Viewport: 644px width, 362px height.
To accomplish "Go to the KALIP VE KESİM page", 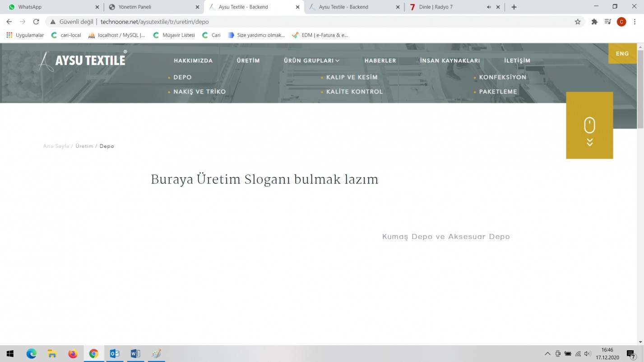I will [352, 77].
